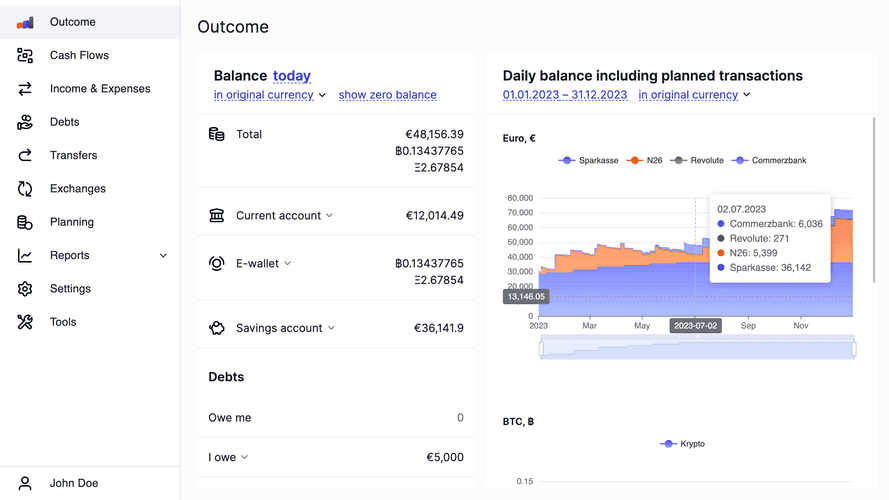Viewport: 889px width, 500px height.
Task: Open Income & Expenses via its arrows icon
Action: pos(25,89)
